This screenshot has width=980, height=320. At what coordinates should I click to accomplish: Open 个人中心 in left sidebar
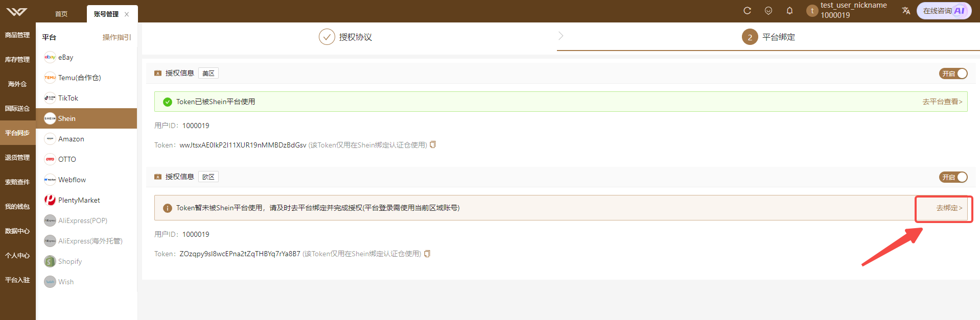17,256
